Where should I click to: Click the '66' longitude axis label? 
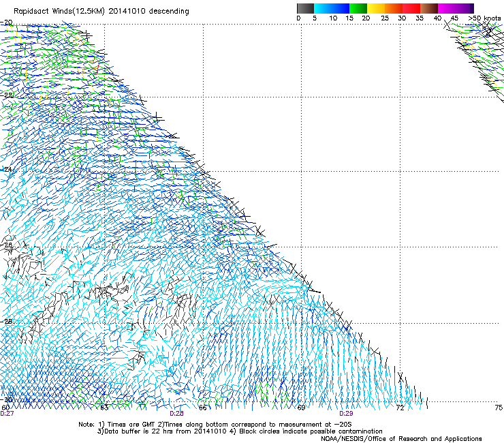tap(202, 408)
